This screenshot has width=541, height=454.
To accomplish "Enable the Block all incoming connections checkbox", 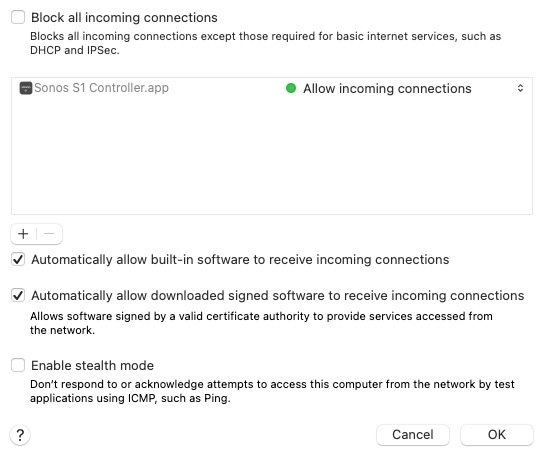I will click(18, 17).
